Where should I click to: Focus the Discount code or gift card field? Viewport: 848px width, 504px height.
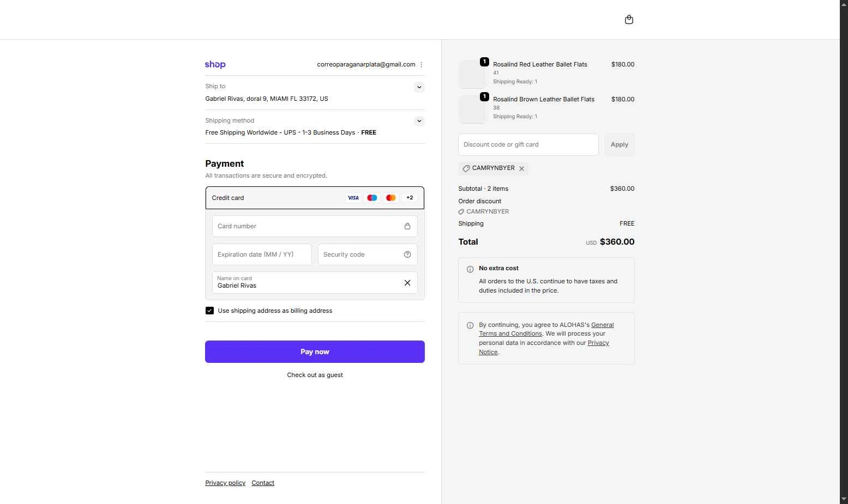pyautogui.click(x=528, y=144)
